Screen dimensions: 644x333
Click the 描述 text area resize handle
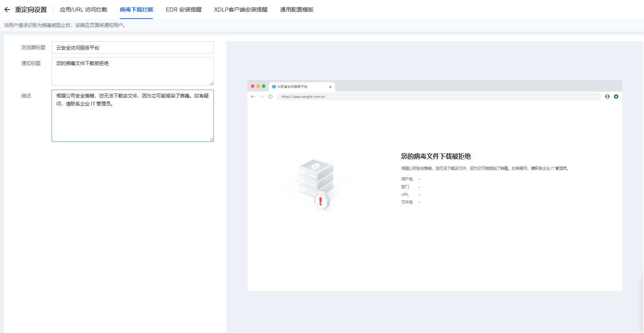coord(212,140)
